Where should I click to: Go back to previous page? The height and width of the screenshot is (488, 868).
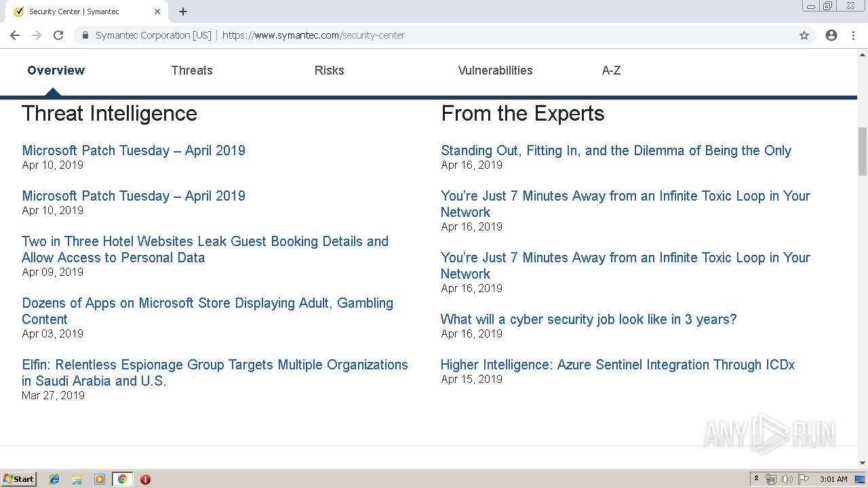(x=15, y=35)
